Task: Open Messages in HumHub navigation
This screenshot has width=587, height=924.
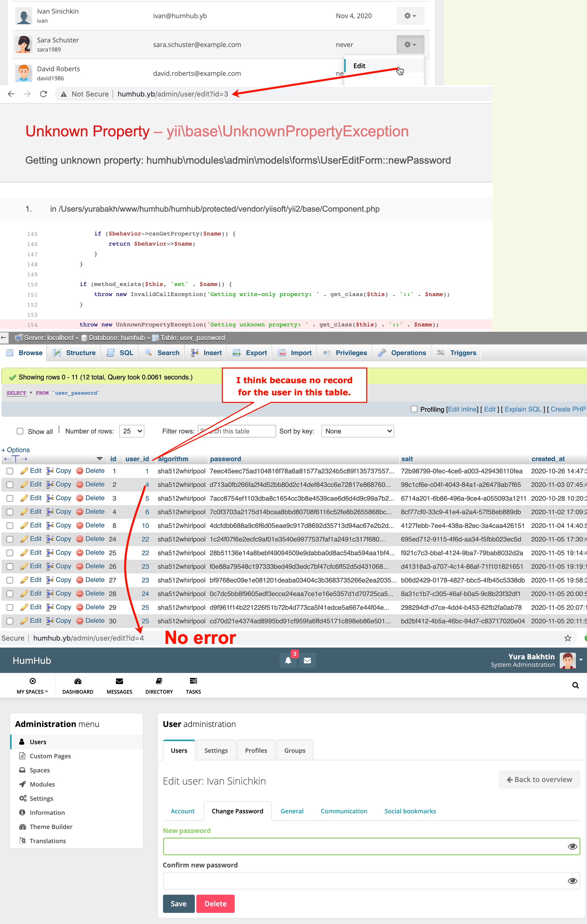Action: [x=119, y=685]
